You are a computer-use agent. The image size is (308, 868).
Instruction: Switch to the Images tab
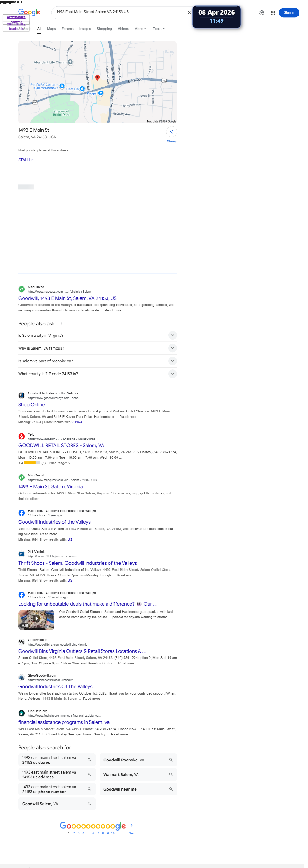click(x=86, y=29)
